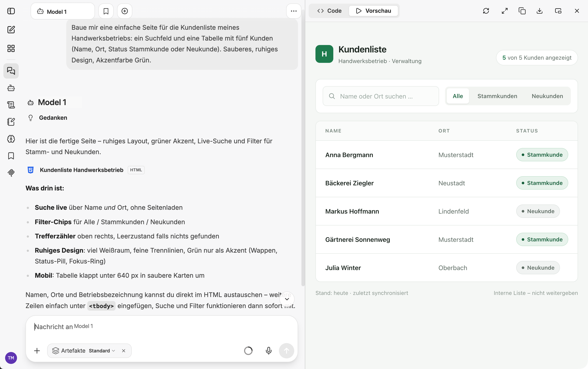Click the Interne Liste footer note

coord(536,293)
